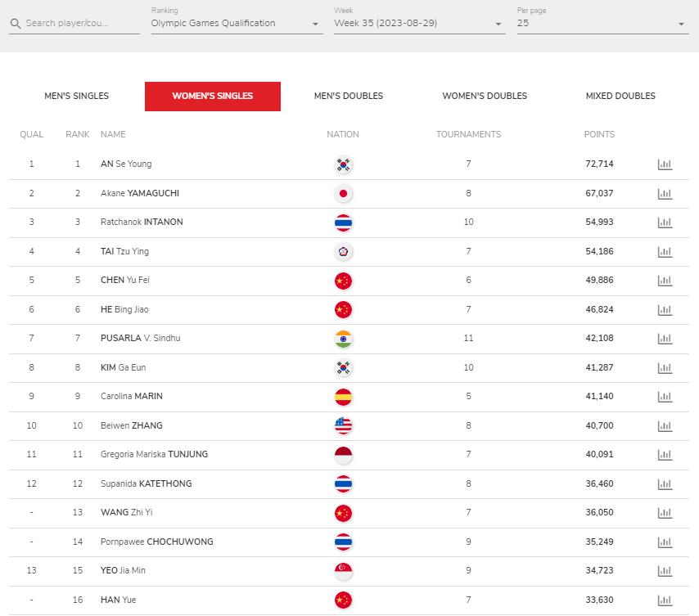Expand the Ranking dropdown

click(x=237, y=23)
